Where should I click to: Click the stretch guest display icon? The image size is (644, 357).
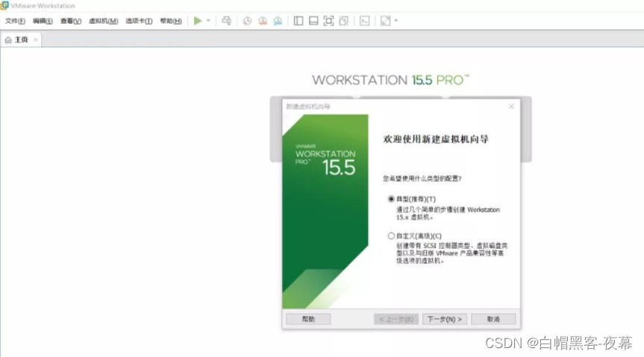pyautogui.click(x=386, y=21)
